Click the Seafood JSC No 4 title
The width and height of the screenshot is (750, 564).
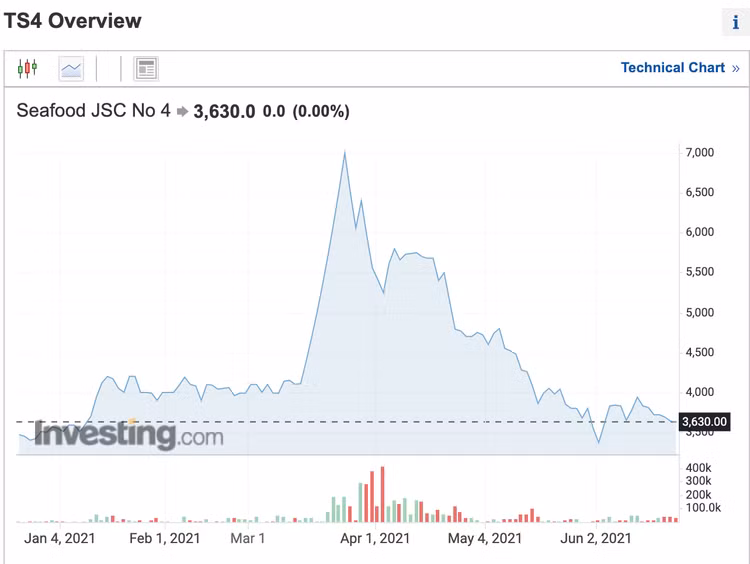coord(93,111)
